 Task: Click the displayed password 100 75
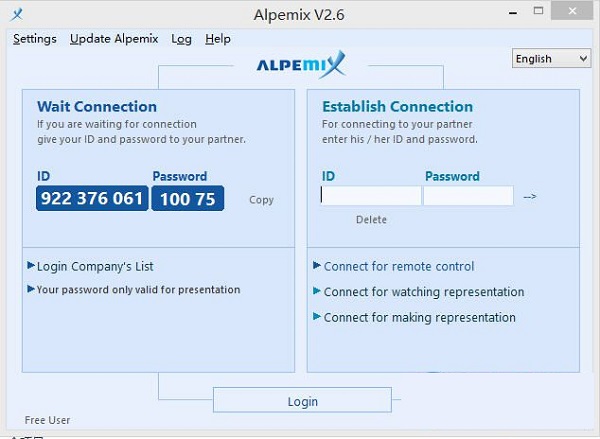(x=188, y=198)
